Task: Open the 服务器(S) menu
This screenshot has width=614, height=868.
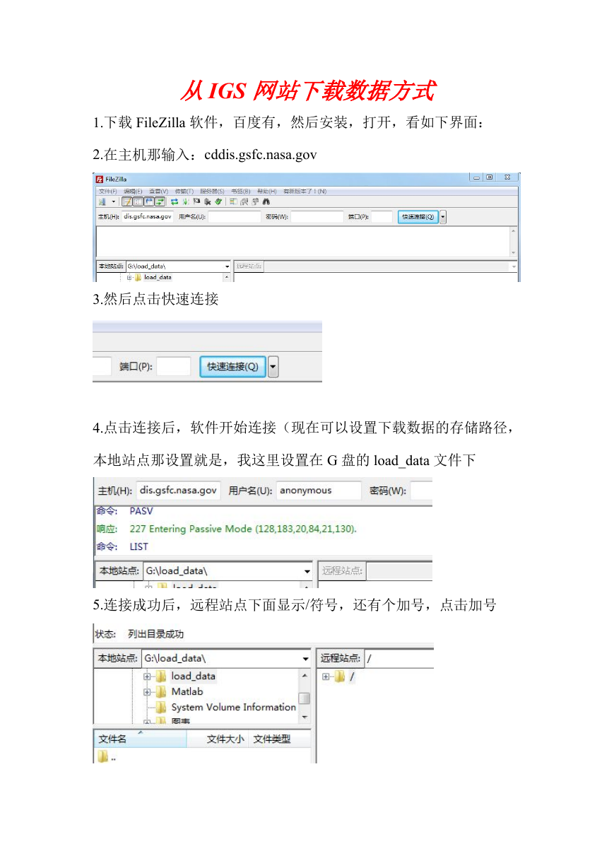Action: coord(213,191)
